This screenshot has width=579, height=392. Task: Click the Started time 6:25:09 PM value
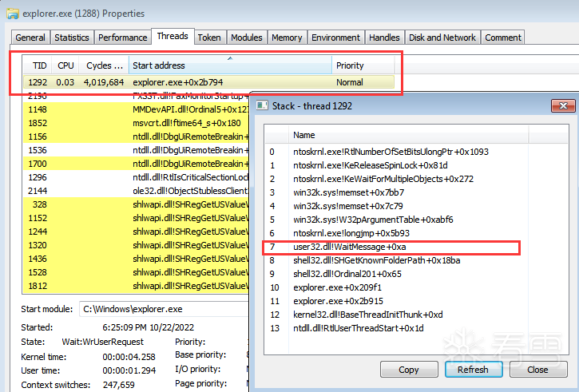[148, 327]
